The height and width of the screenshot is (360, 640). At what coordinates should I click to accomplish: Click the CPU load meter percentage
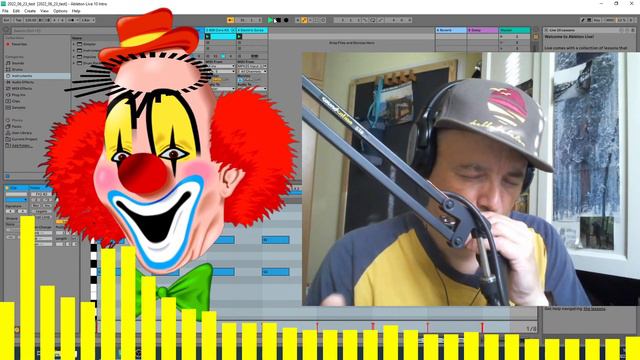pos(621,20)
